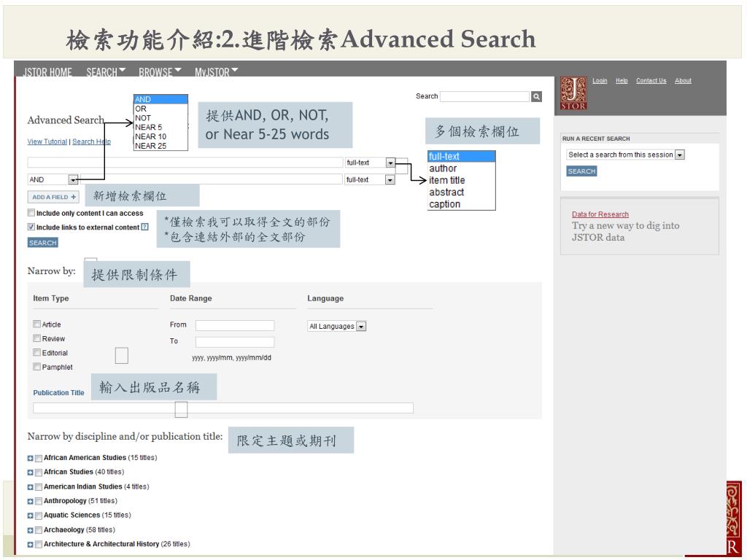Image resolution: width=747 pixels, height=560 pixels.
Task: Check 'Include only content I can access'
Action: point(31,213)
